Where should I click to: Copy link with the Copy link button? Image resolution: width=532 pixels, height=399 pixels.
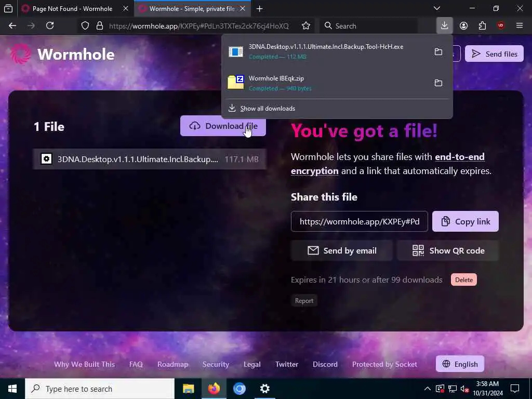pos(465,221)
